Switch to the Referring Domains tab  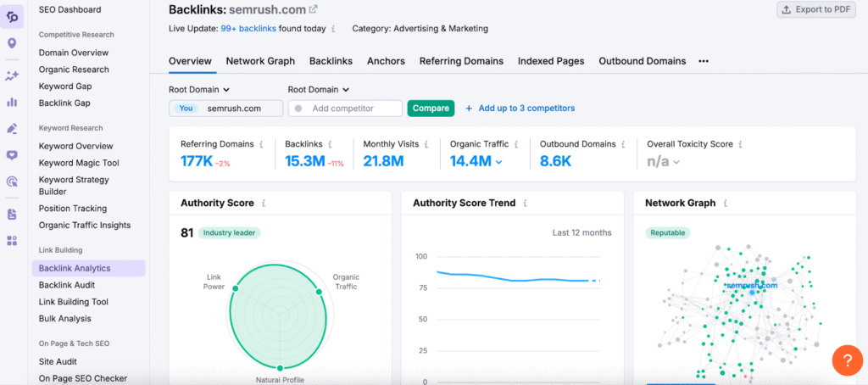461,62
